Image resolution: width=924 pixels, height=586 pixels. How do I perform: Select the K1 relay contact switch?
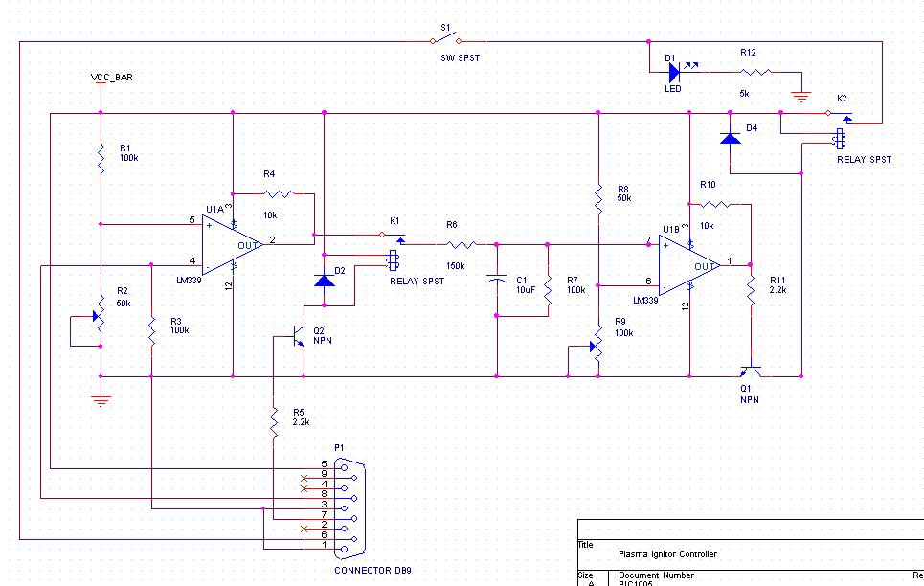[x=393, y=237]
